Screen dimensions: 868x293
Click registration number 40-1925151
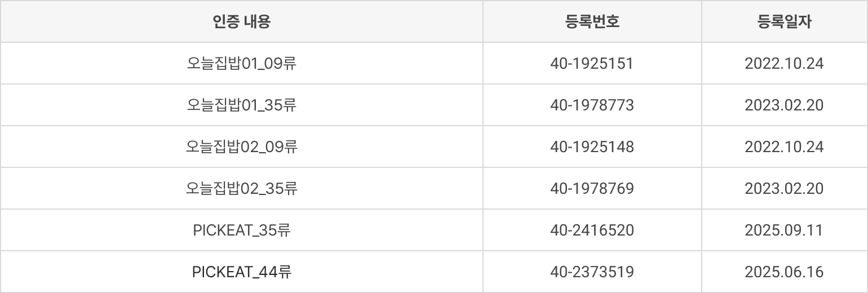coord(592,64)
